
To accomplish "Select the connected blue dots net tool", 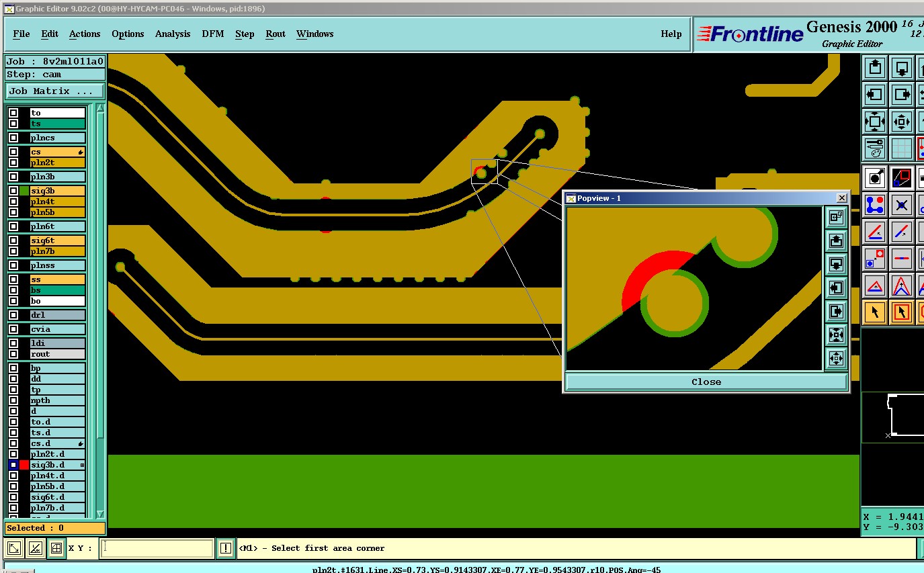I will coord(874,204).
